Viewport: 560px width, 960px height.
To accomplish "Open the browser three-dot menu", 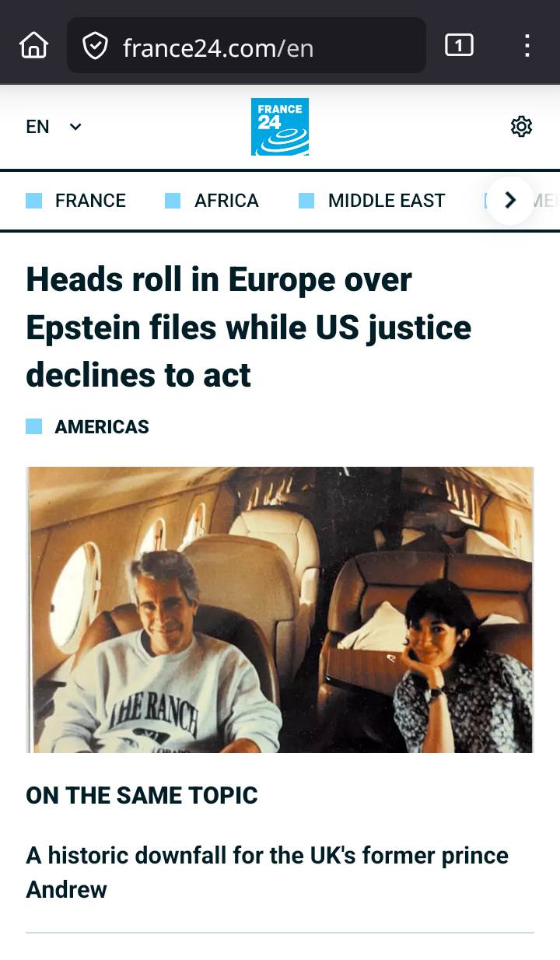I will coord(527,46).
